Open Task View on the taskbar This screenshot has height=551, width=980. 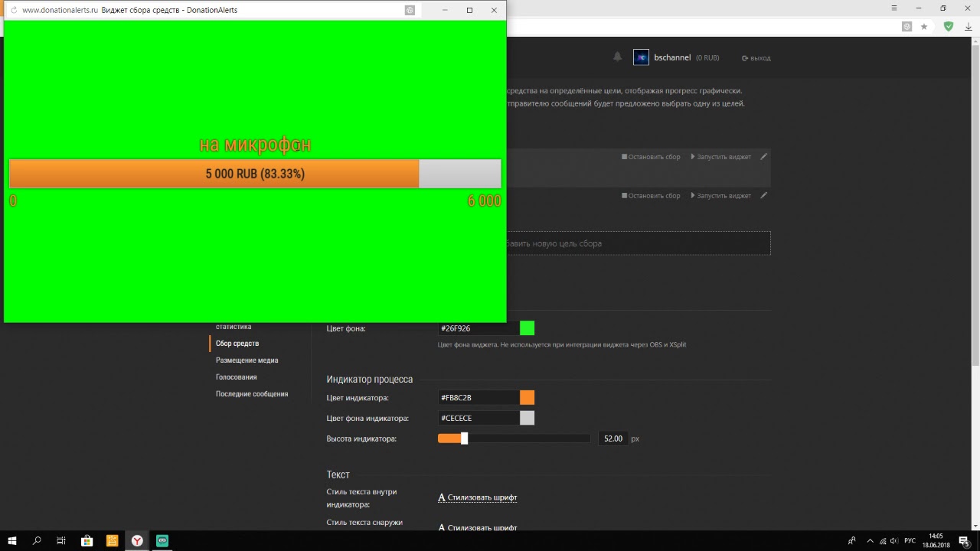tap(61, 540)
